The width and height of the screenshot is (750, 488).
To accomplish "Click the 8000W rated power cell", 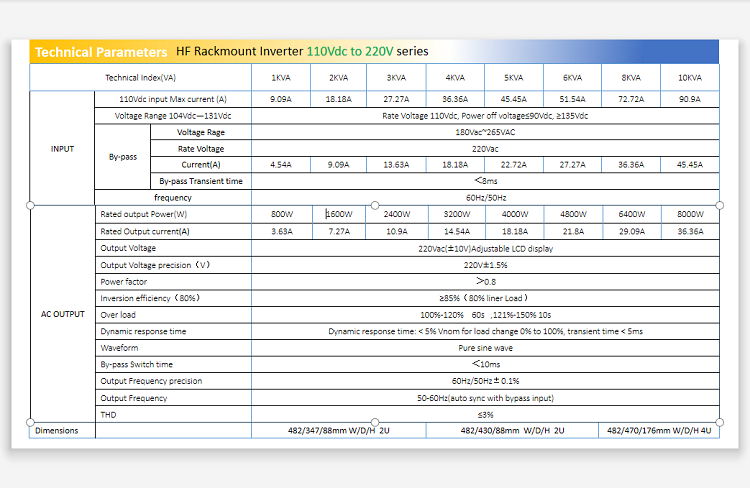I will (x=690, y=214).
